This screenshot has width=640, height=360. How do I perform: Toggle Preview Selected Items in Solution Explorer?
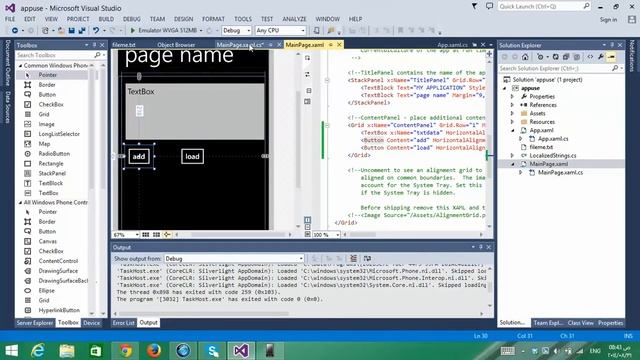(611, 57)
